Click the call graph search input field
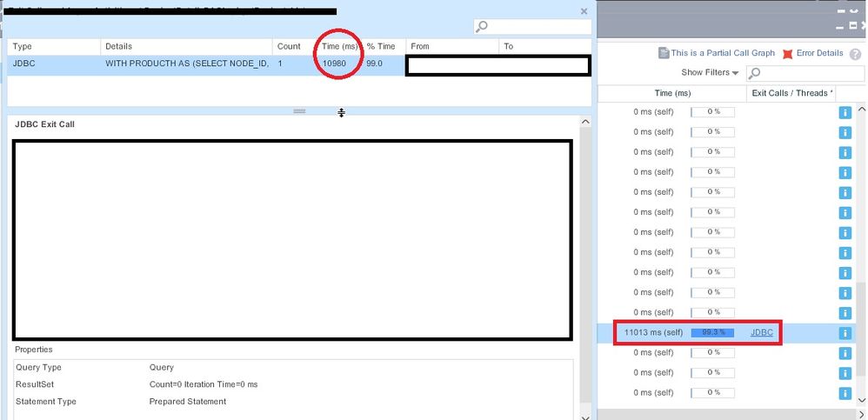The width and height of the screenshot is (868, 420). pyautogui.click(x=805, y=73)
